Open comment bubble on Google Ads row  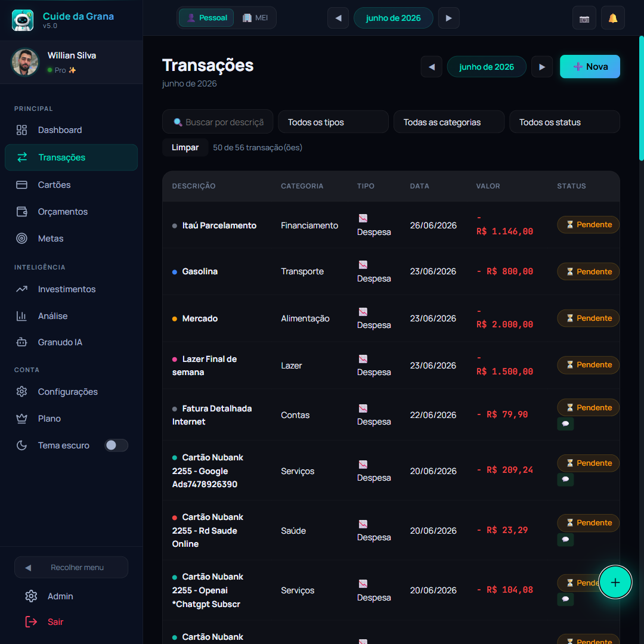[565, 479]
